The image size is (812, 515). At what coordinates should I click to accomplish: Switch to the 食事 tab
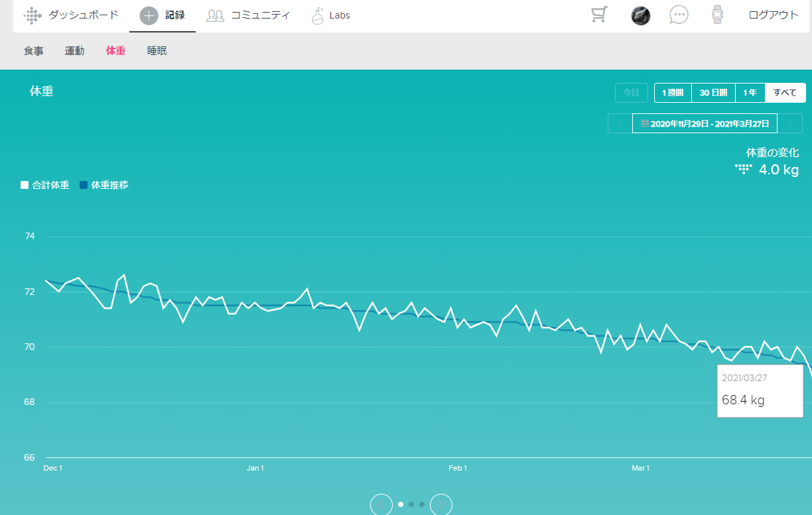point(34,51)
